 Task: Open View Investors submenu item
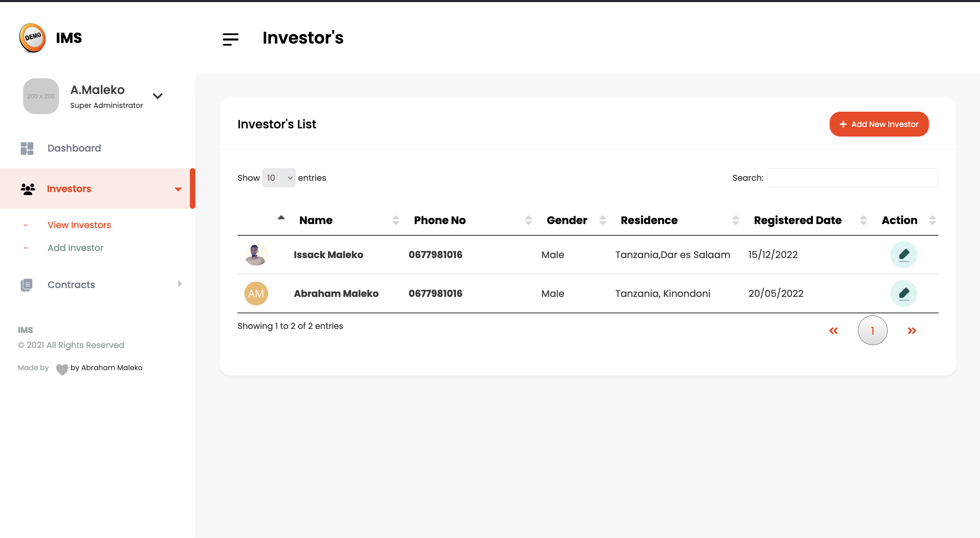coord(79,225)
